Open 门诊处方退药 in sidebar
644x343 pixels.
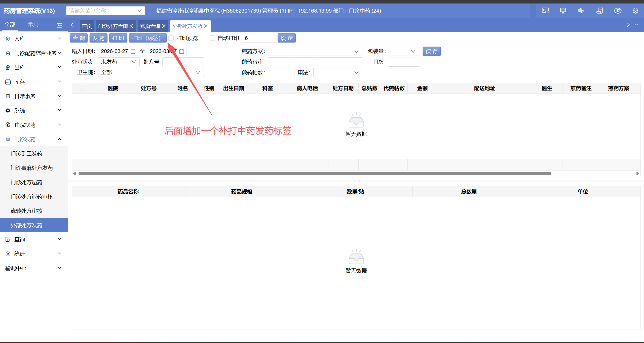26,182
